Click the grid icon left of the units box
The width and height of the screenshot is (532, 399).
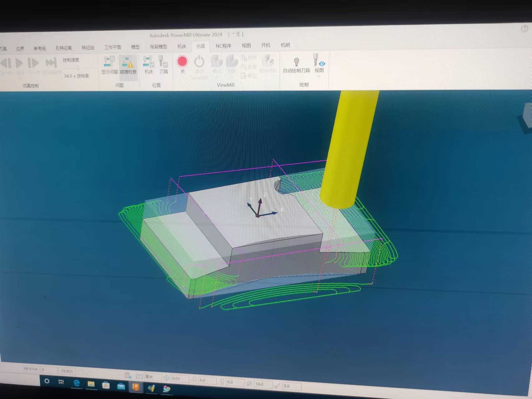(x=128, y=375)
